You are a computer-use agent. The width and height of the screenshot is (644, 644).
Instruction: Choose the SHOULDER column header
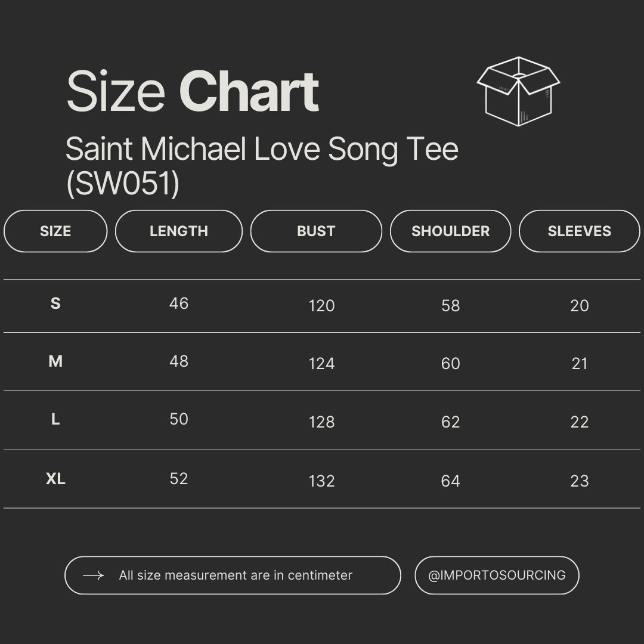(x=450, y=231)
